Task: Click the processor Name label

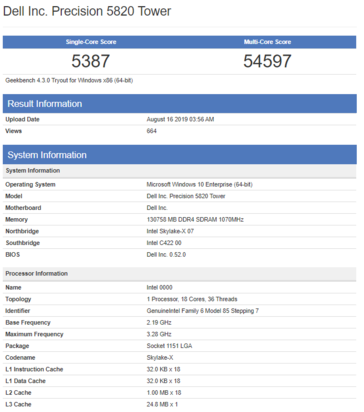Action: pos(13,288)
